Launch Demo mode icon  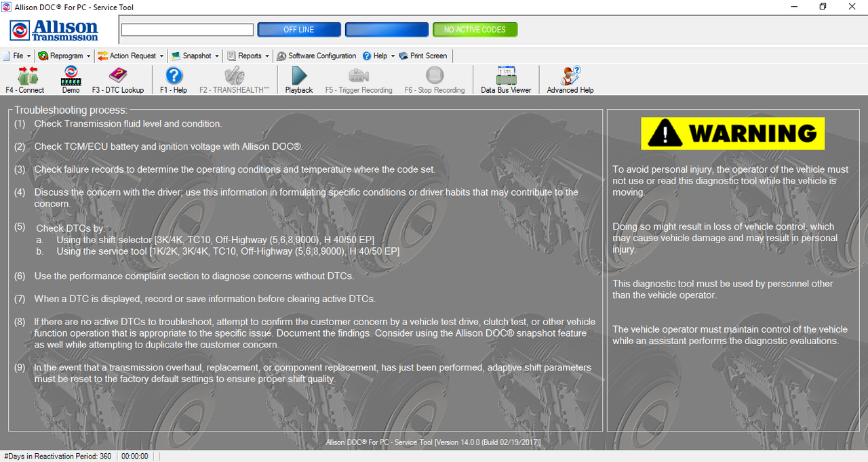71,75
